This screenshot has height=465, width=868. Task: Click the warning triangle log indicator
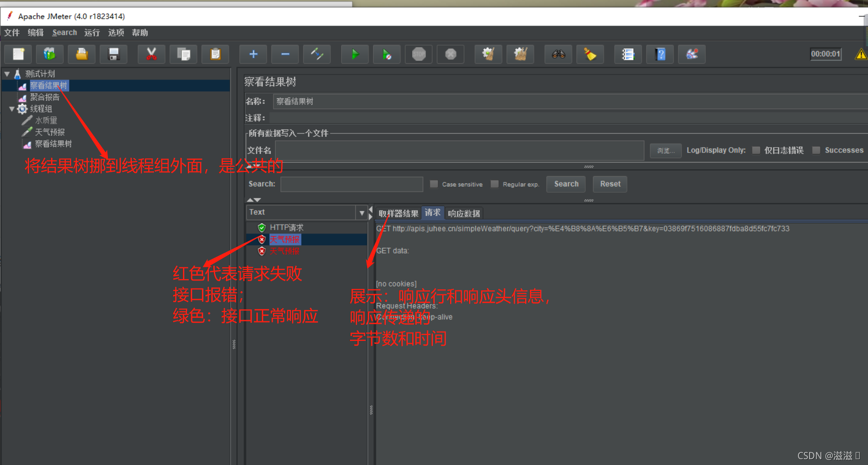coord(861,54)
